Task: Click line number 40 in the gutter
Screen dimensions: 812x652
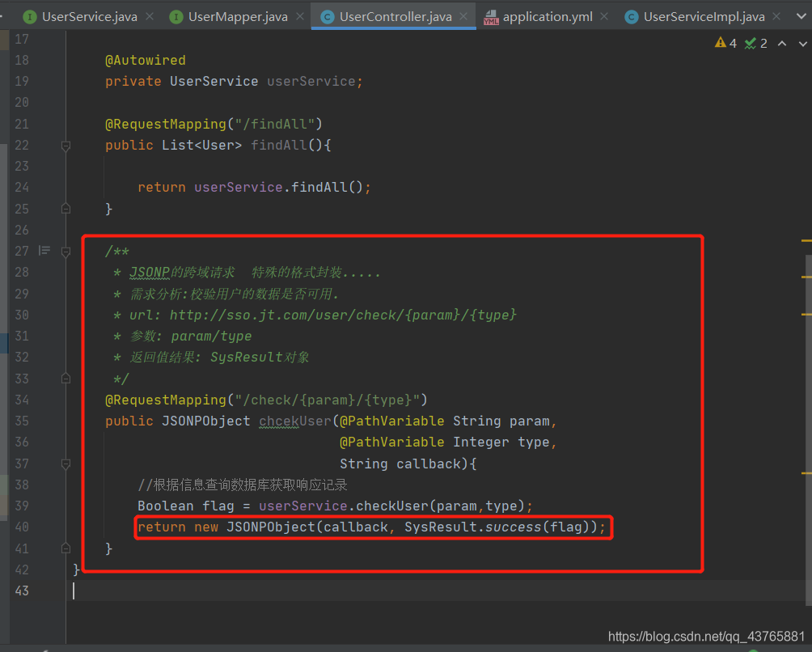Action: click(x=22, y=527)
